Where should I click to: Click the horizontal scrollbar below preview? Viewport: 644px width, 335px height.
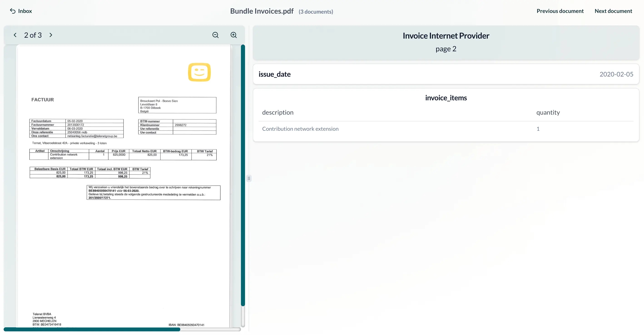[92, 329]
